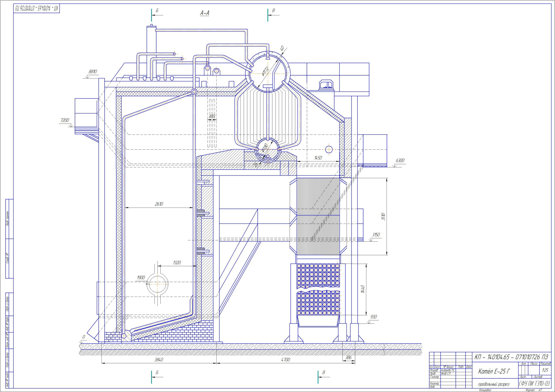This screenshot has width=555, height=392.
Task: Click the 1:25 scale value
Action: pos(545,370)
